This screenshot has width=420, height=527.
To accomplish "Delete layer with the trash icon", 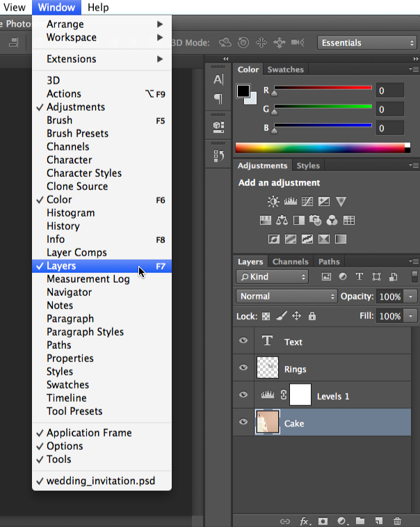I will [397, 521].
